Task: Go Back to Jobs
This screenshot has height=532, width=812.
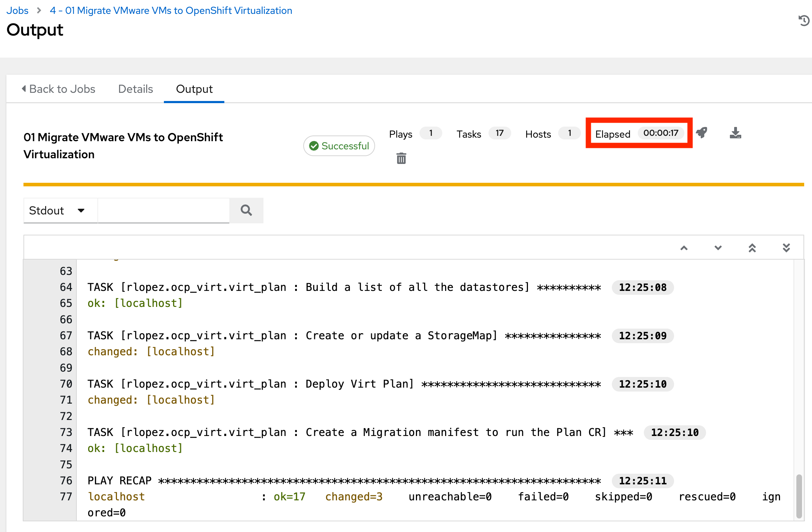Action: pos(59,89)
